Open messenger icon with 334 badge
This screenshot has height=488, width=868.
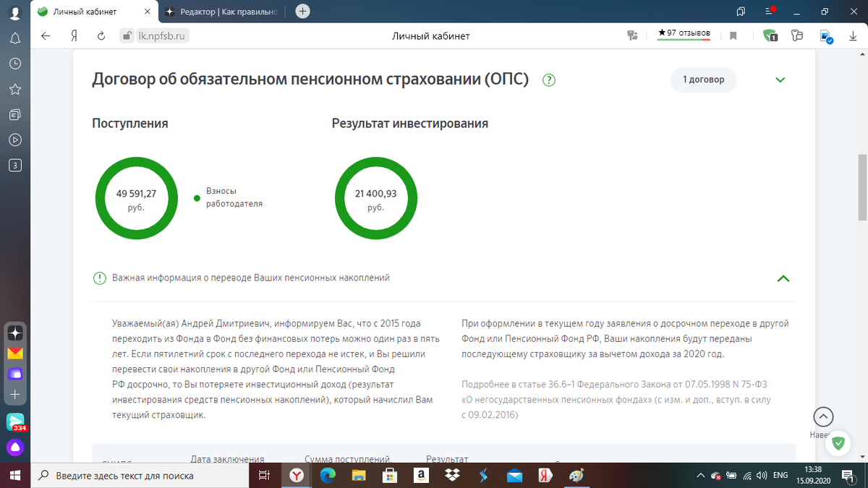click(16, 421)
